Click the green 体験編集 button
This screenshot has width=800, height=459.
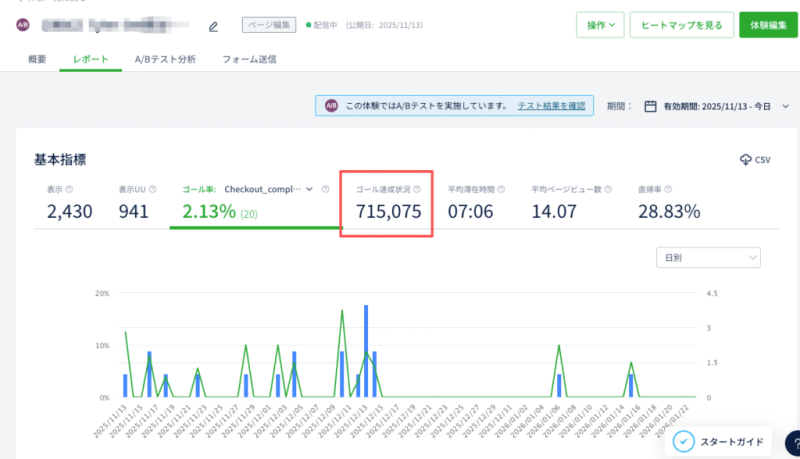tap(768, 24)
